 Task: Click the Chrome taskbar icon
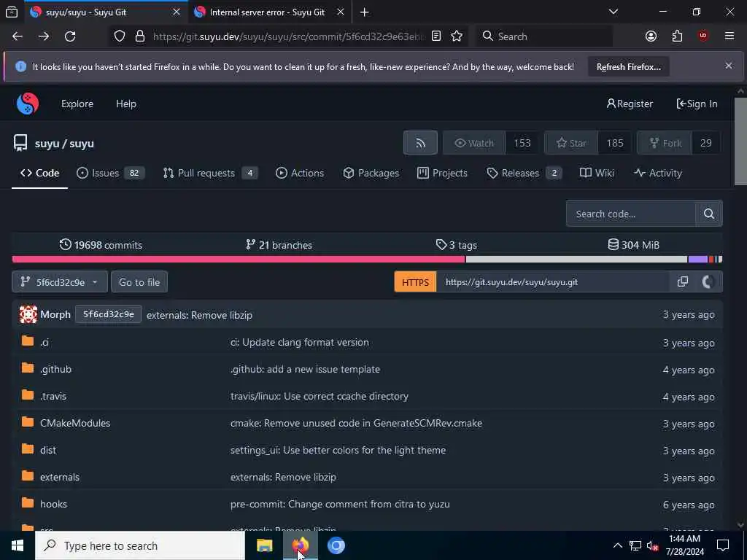(336, 545)
